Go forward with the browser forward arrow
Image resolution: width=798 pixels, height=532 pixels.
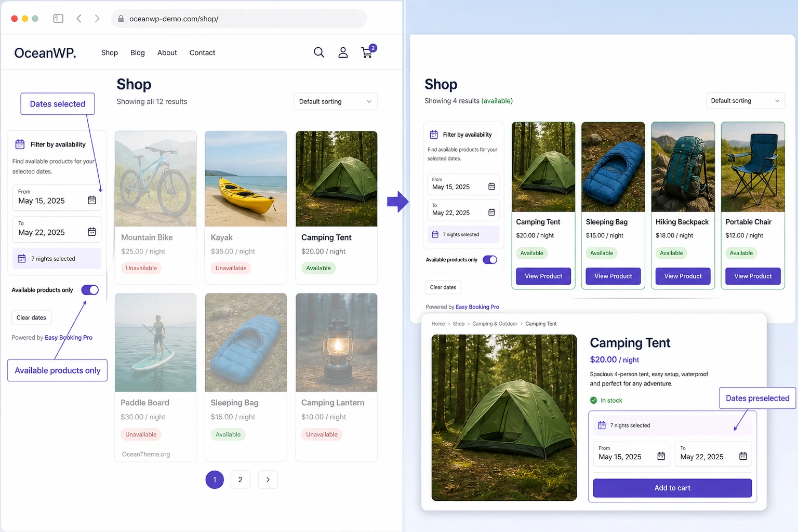pos(97,19)
